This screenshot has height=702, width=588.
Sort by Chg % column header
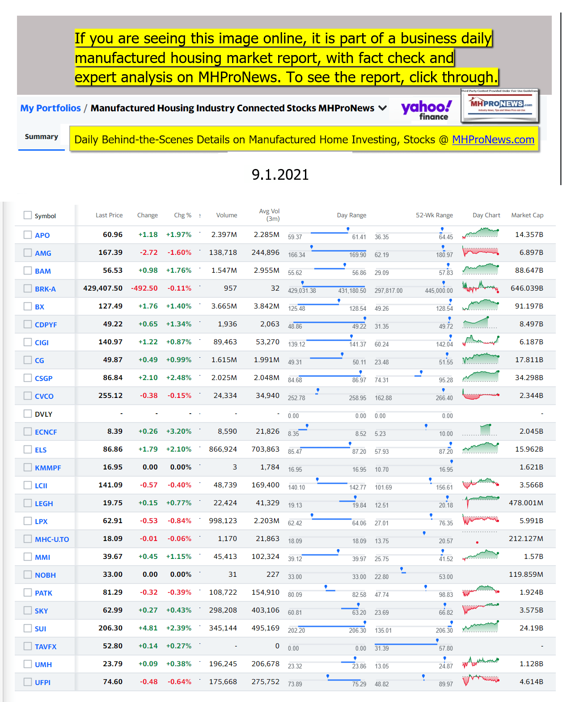[x=183, y=215]
